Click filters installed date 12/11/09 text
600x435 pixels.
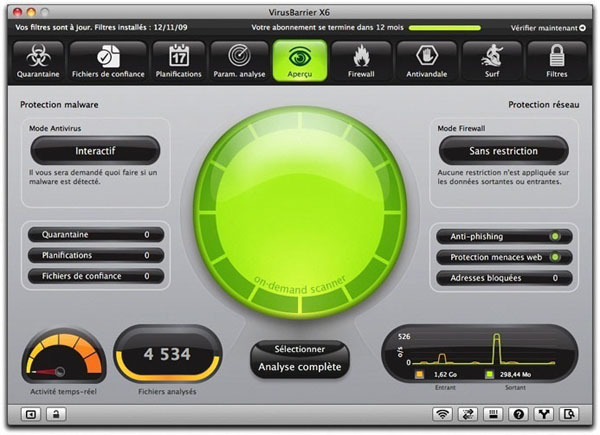point(171,28)
